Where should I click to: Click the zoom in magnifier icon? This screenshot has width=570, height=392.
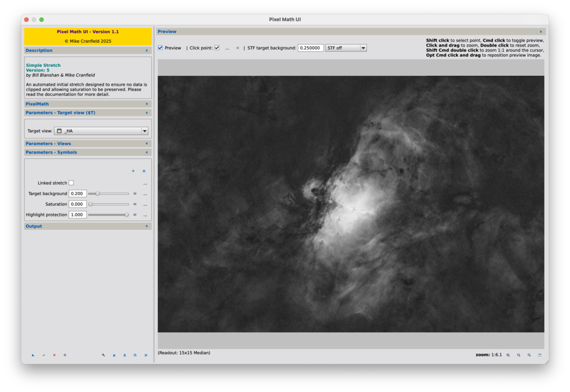[x=508, y=355]
